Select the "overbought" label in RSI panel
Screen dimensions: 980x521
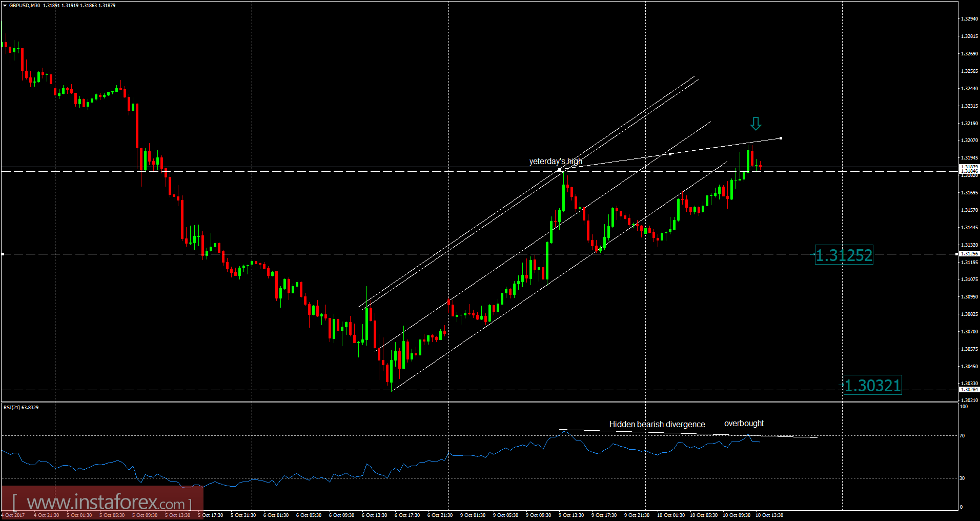pyautogui.click(x=744, y=424)
